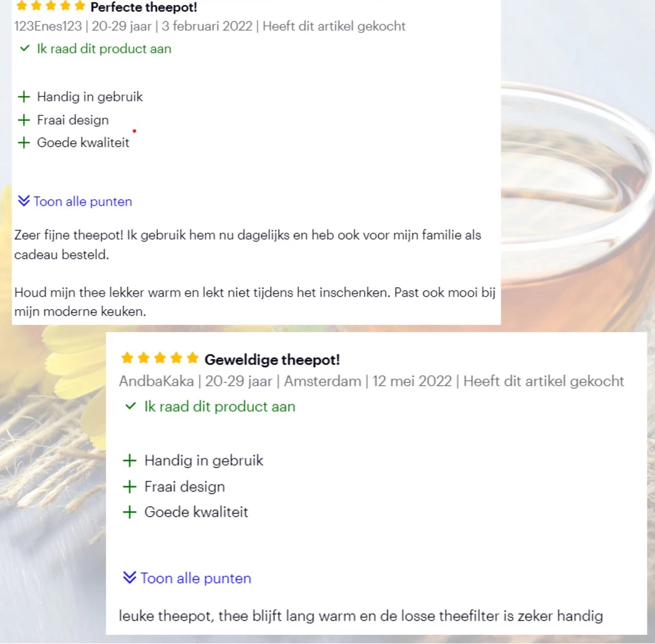655x644 pixels.
Task: Click the plus icon next to Goede kwaliteit
Action: click(23, 143)
